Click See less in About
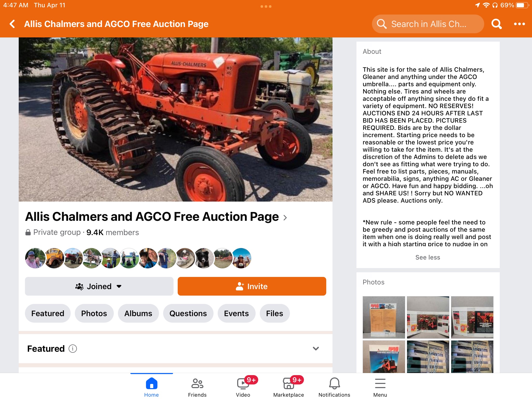 point(428,257)
